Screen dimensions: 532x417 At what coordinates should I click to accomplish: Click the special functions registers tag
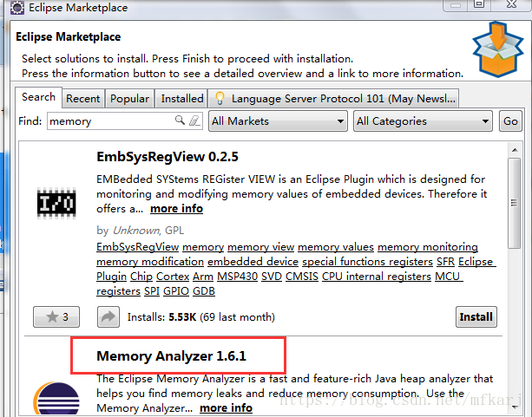(367, 262)
